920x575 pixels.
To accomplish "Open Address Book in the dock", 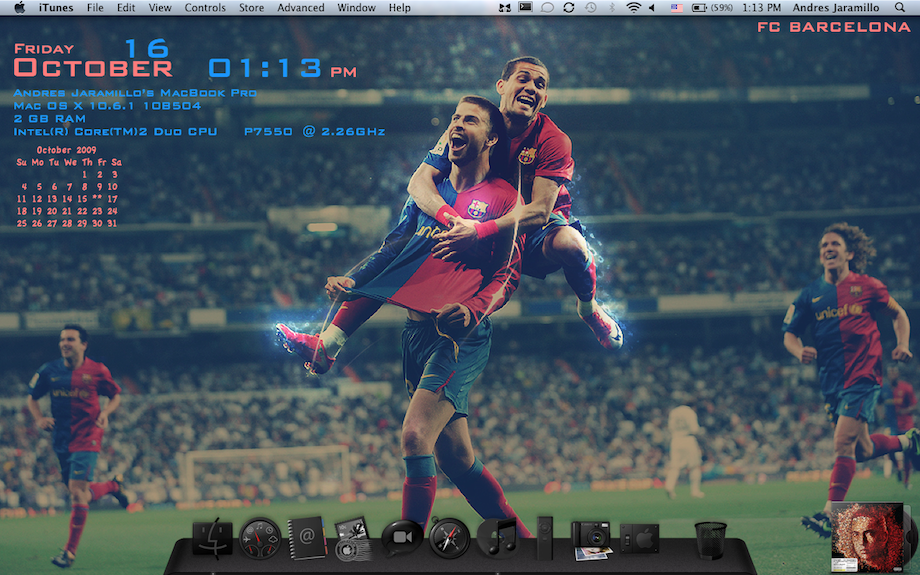I will click(x=307, y=537).
